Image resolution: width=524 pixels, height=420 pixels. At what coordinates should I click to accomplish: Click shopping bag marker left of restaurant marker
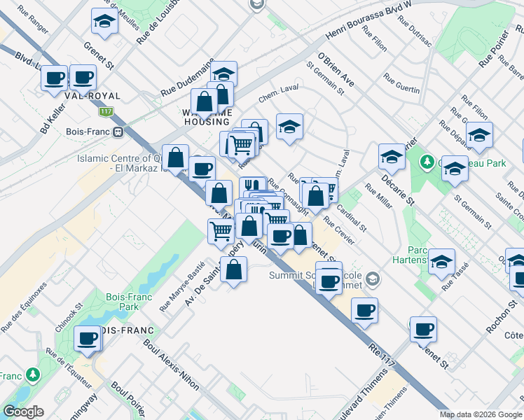pyautogui.click(x=219, y=195)
